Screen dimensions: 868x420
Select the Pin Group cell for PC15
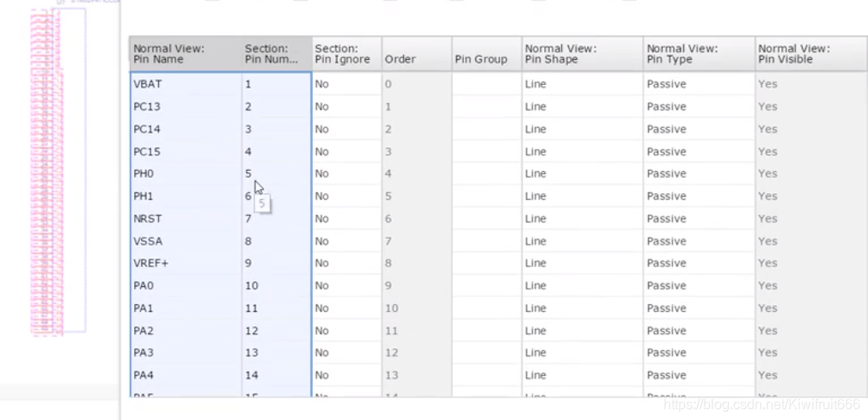pos(486,151)
